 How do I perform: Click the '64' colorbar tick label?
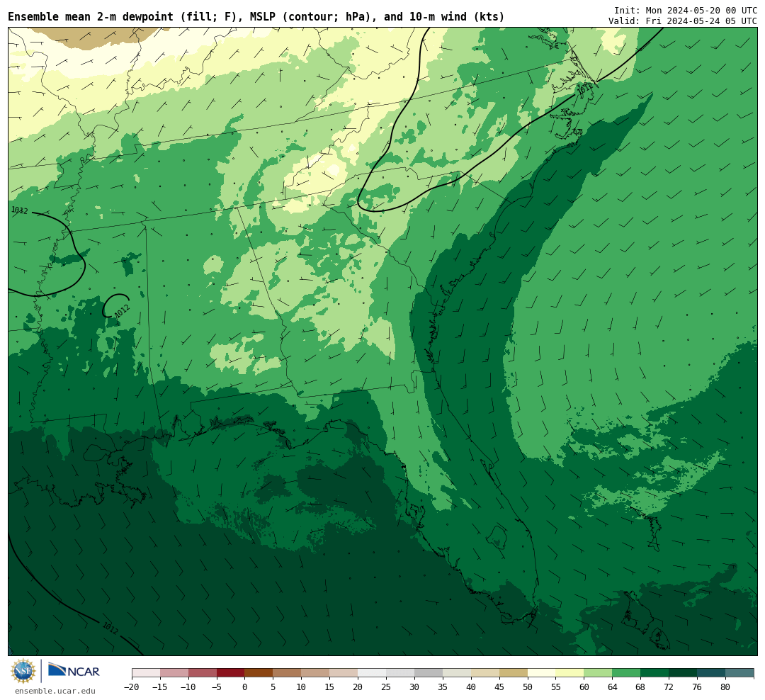pos(612,687)
